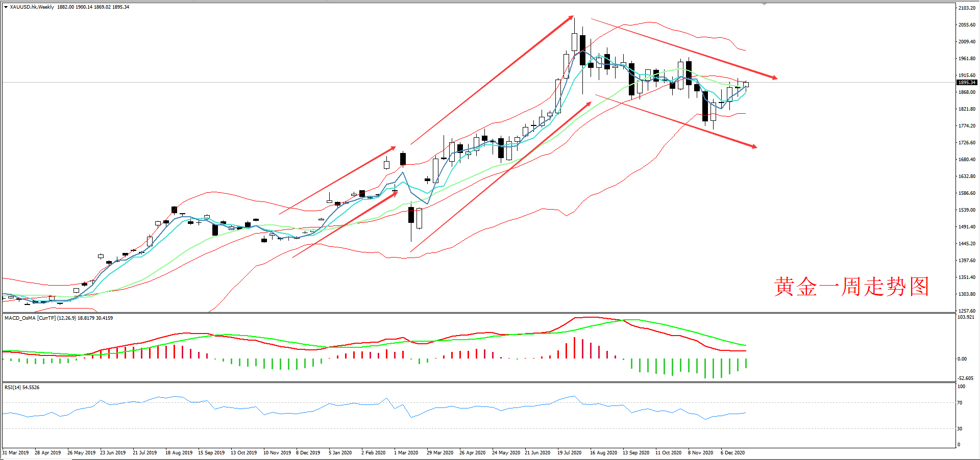
Task: Click the highlighted current price label 1895.34
Action: (967, 82)
